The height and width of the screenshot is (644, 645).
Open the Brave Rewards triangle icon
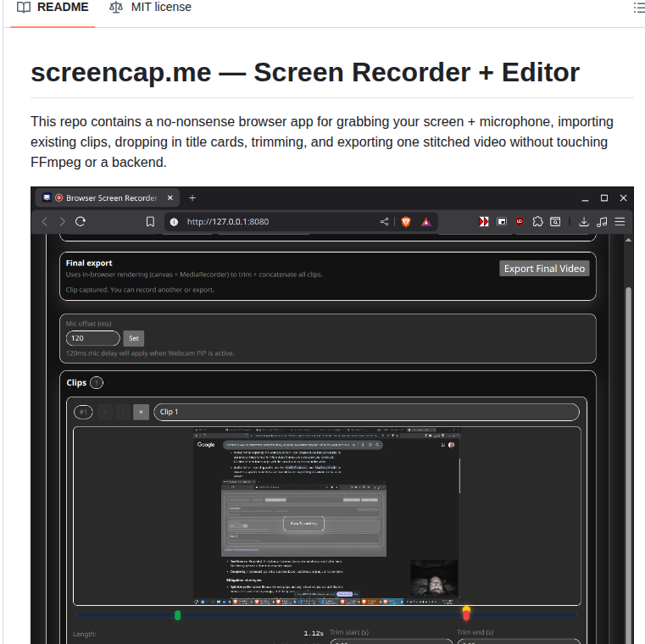coord(426,222)
